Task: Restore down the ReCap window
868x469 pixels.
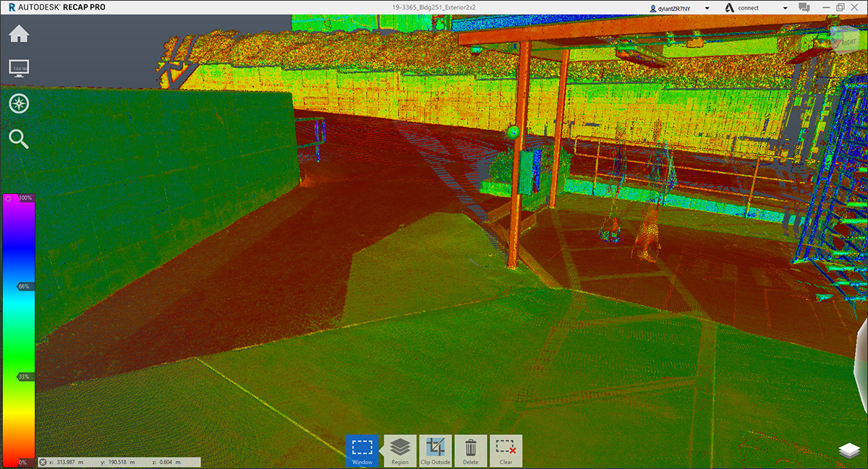Action: click(840, 7)
